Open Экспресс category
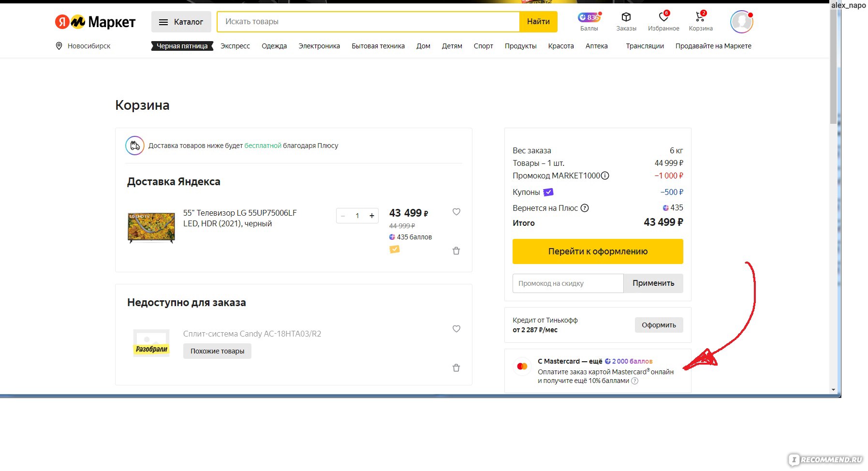 (x=235, y=46)
